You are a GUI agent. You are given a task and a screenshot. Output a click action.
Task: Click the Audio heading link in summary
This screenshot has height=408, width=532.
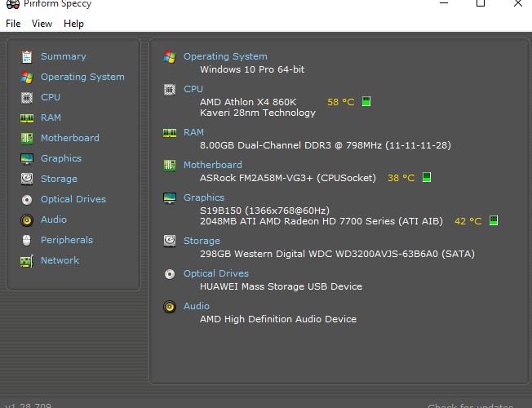pyautogui.click(x=197, y=306)
